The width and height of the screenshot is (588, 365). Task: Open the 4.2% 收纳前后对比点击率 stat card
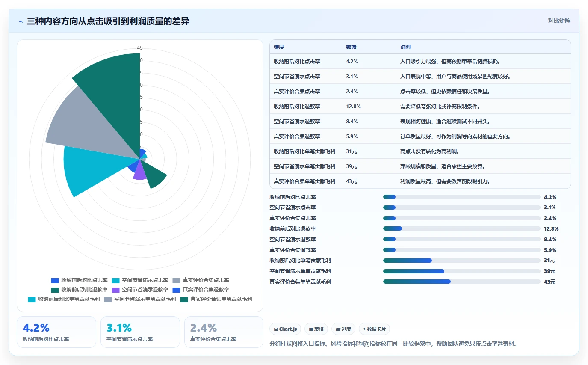(56, 332)
